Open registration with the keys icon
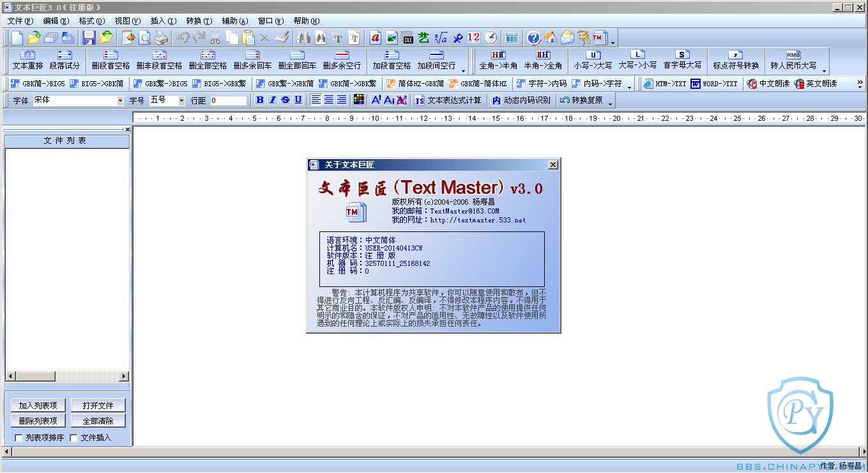 click(584, 38)
